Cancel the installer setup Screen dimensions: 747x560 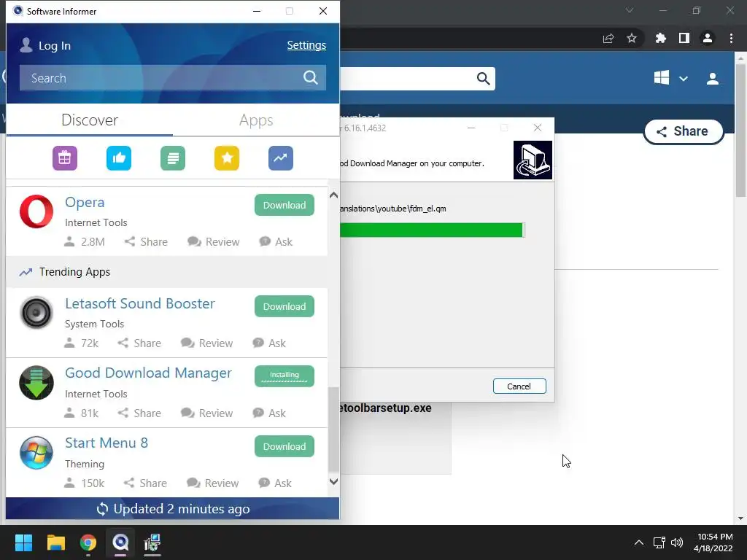(519, 386)
